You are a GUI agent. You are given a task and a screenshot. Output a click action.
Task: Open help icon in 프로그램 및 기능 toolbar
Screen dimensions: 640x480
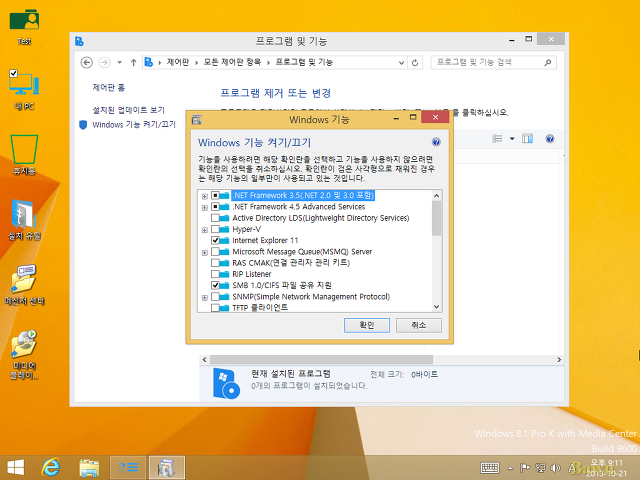(550, 139)
